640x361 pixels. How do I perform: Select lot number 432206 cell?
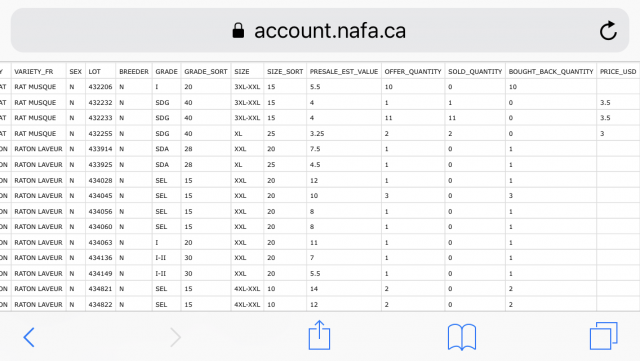(100, 87)
